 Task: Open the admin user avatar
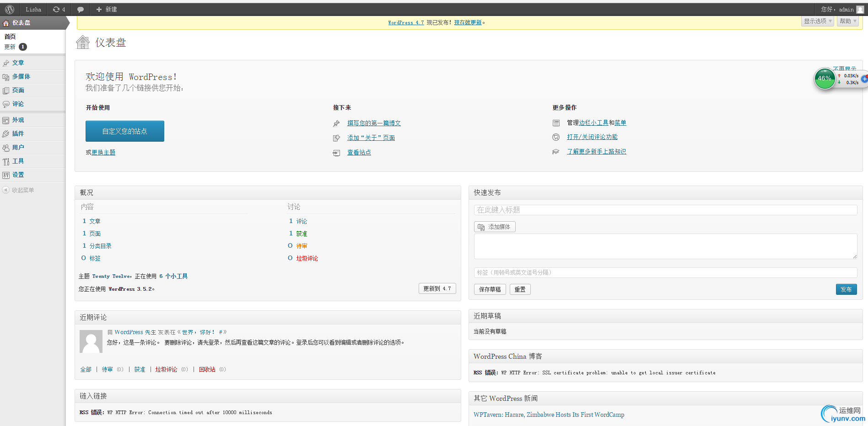click(x=860, y=10)
